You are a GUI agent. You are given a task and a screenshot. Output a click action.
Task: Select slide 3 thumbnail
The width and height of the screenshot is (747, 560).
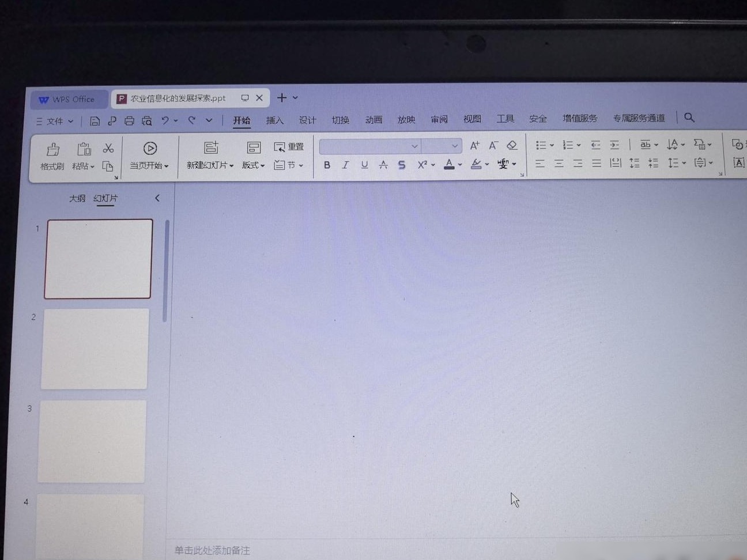92,441
